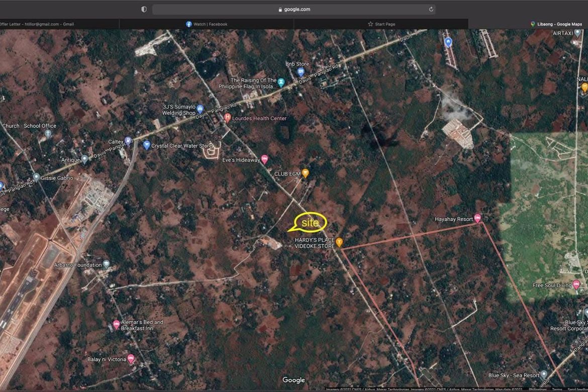Open Crystal Clear Water Store pin
The width and height of the screenshot is (588, 392).
tap(147, 145)
